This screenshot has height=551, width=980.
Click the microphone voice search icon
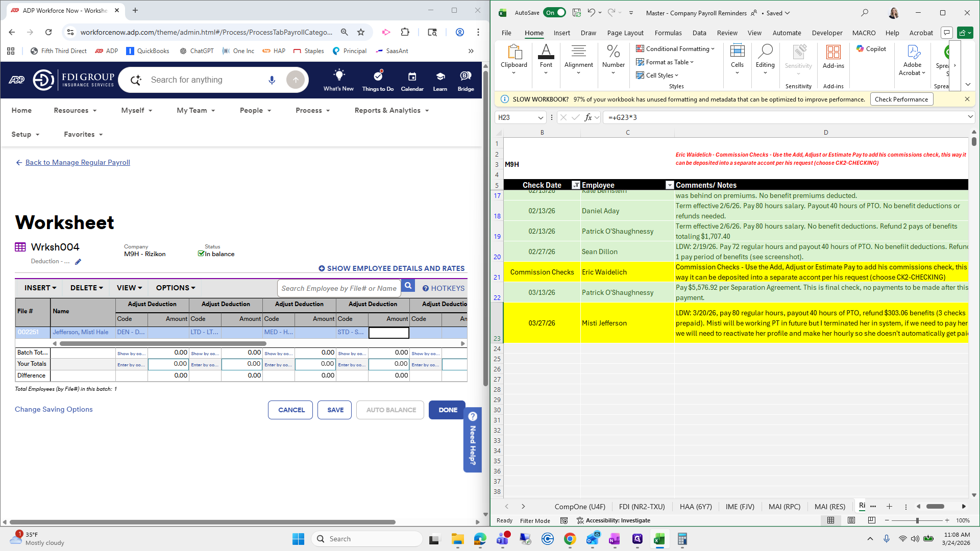pyautogui.click(x=272, y=80)
